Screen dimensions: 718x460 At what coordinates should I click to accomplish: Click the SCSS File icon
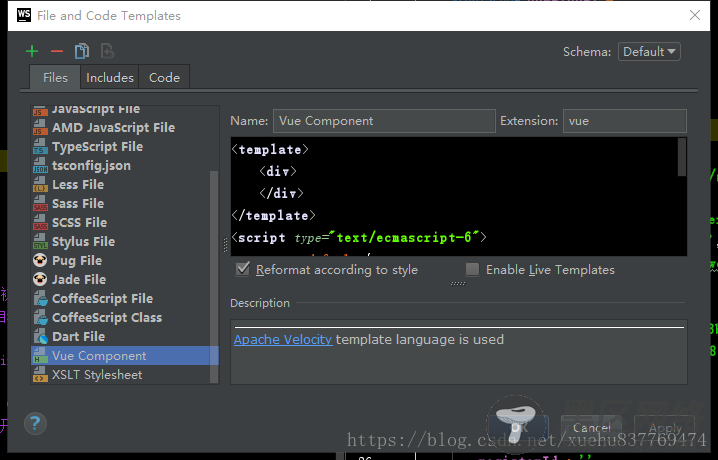coord(40,222)
